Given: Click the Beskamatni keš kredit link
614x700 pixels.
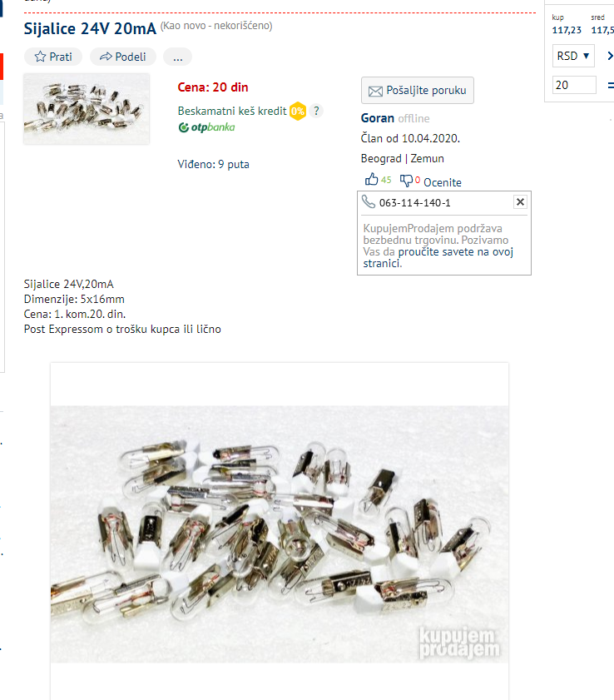Looking at the screenshot, I should click(232, 112).
